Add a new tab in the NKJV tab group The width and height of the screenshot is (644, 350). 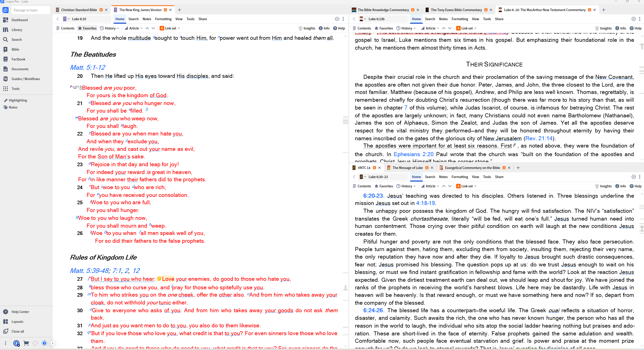click(x=180, y=10)
